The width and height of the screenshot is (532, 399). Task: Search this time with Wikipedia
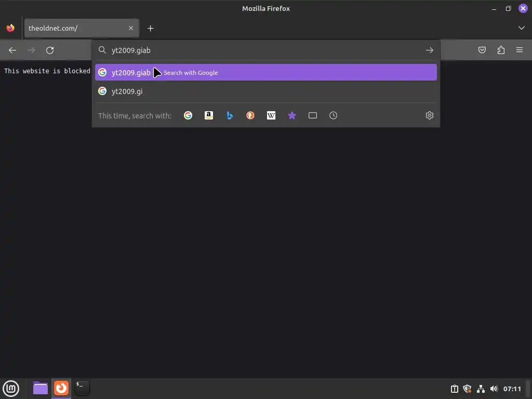(x=271, y=115)
